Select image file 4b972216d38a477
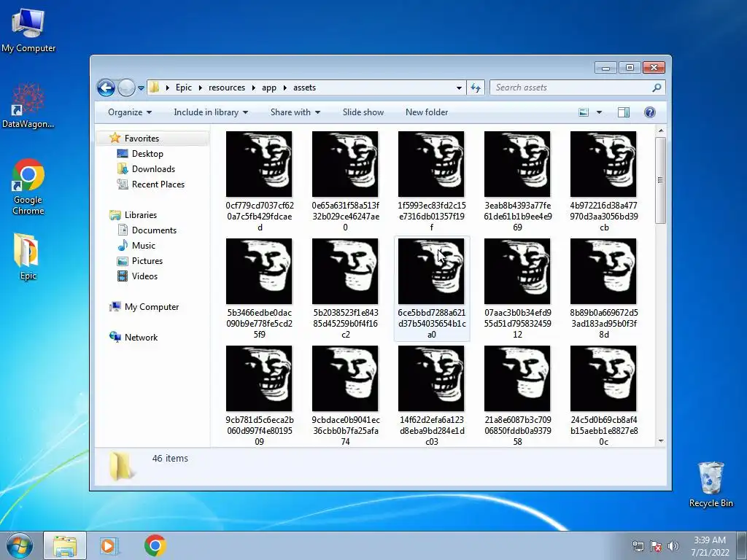Image resolution: width=747 pixels, height=560 pixels. (603, 182)
